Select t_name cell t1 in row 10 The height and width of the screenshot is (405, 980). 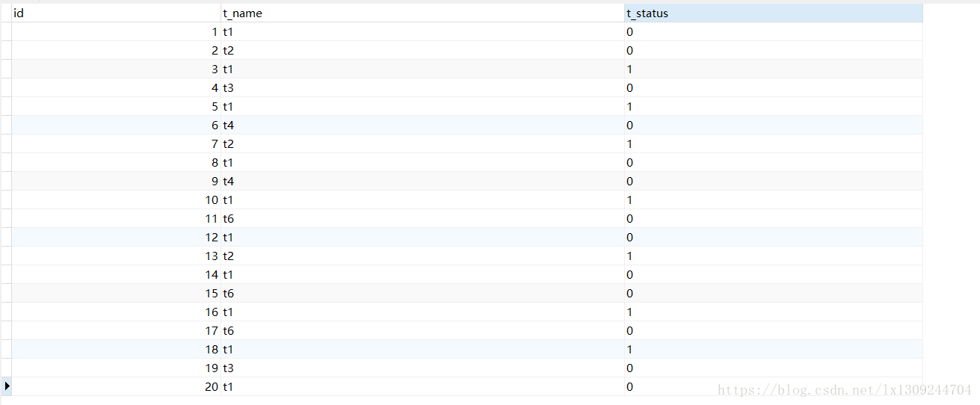422,200
